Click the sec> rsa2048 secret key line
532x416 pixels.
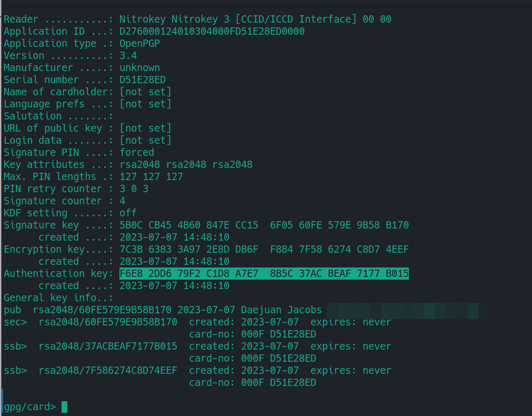point(197,322)
